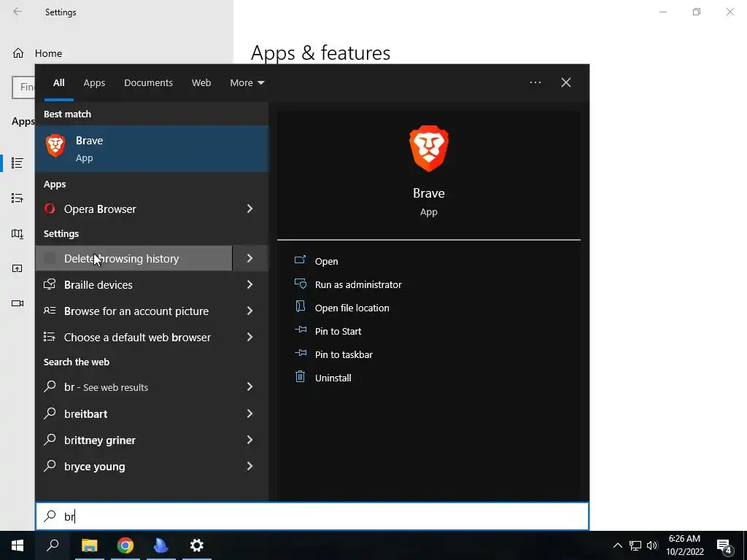Open Google Chrome from the taskbar
This screenshot has height=560, width=747.
pyautogui.click(x=125, y=545)
